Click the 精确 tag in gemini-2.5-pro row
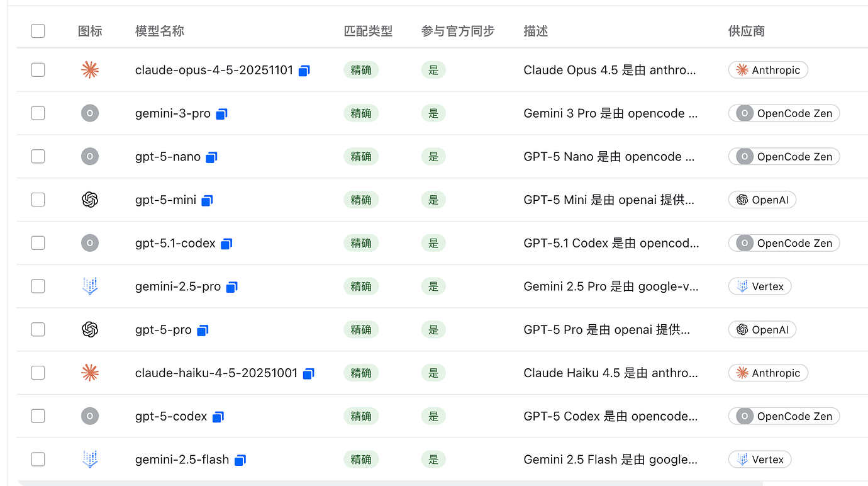This screenshot has width=868, height=486. (361, 286)
